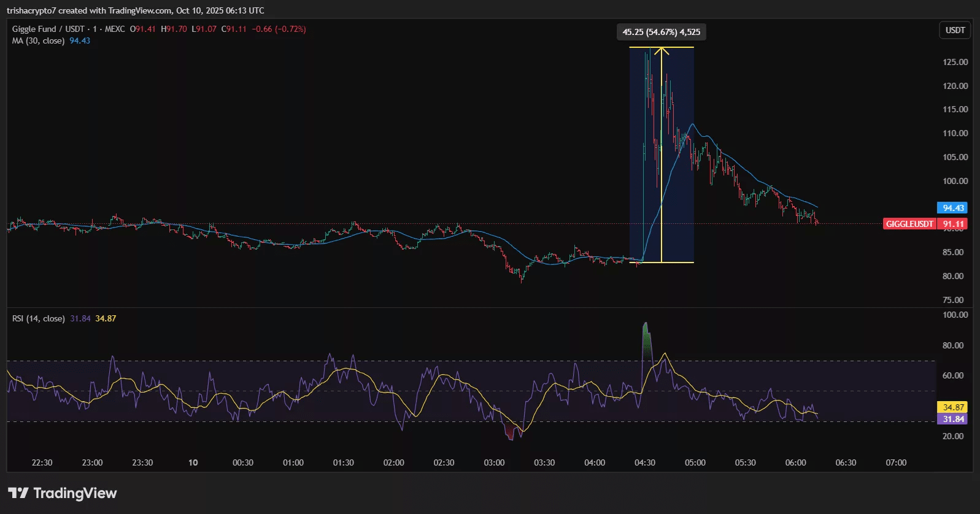The height and width of the screenshot is (514, 980).
Task: Click the purple 31.84 RSI value tag
Action: 952,419
